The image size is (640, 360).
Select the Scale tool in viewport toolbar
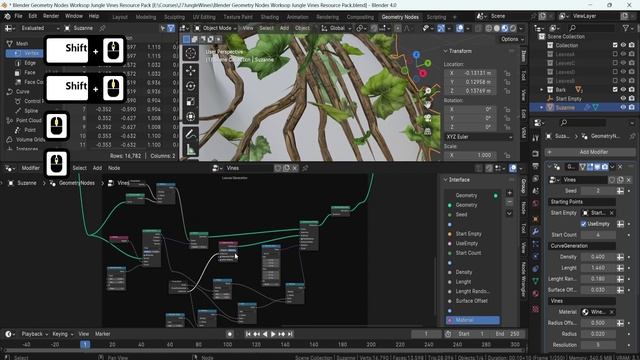pos(190,101)
